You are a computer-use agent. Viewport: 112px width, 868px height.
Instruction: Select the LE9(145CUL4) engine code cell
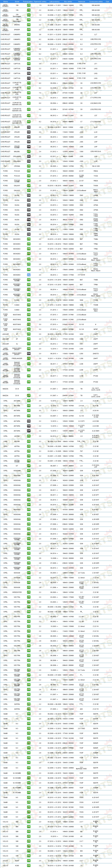(96, 152)
